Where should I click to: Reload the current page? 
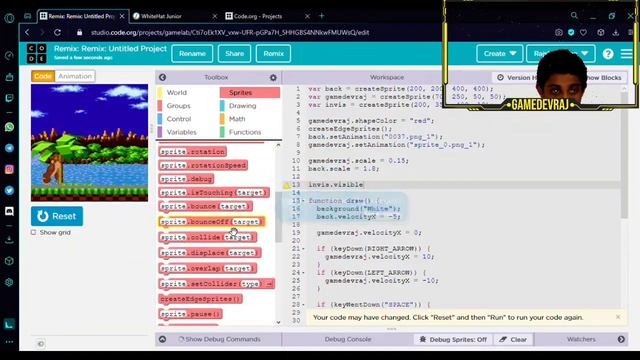(58, 32)
